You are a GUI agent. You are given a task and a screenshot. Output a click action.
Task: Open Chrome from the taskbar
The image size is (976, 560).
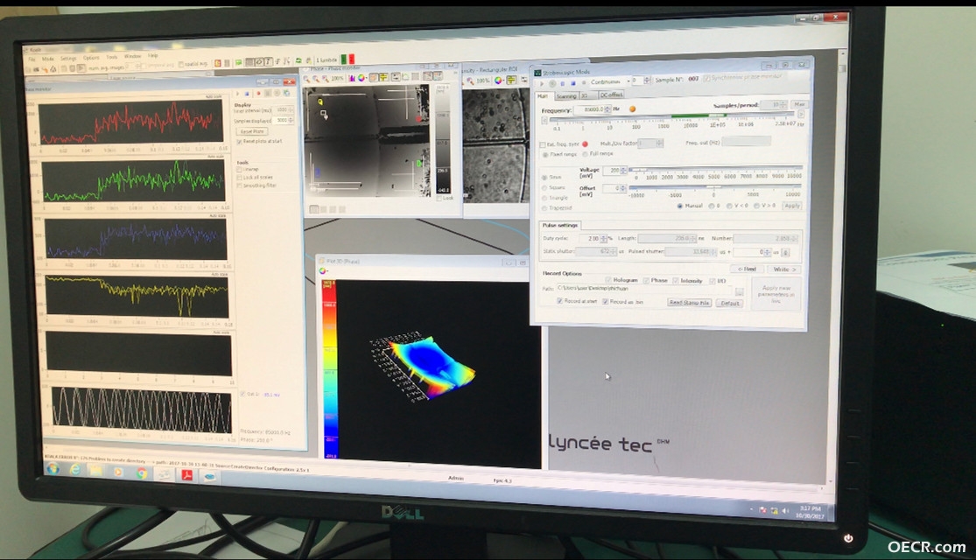[x=142, y=473]
